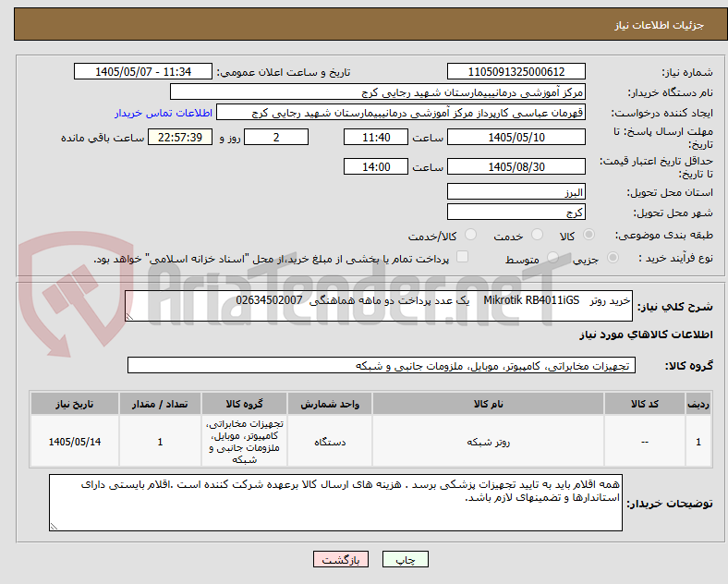Viewport: 728px width, 584px height.
Task: Click the resize handle of description box
Action: 129,317
